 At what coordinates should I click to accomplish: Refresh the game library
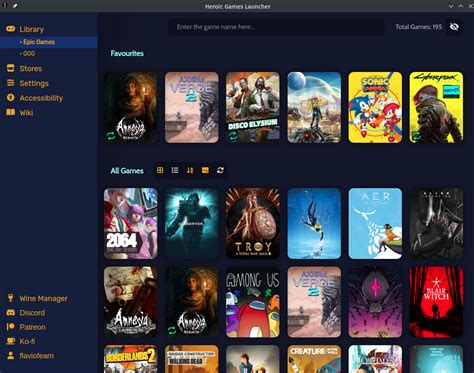(220, 170)
